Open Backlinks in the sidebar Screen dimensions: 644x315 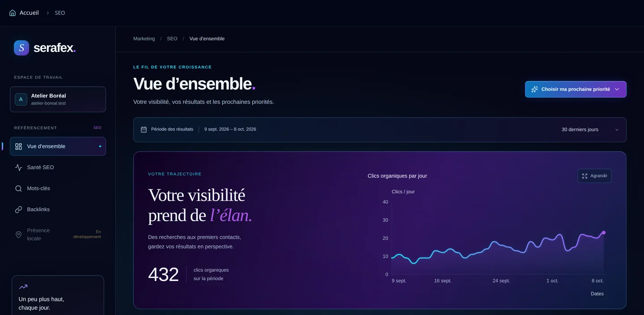tap(58, 209)
